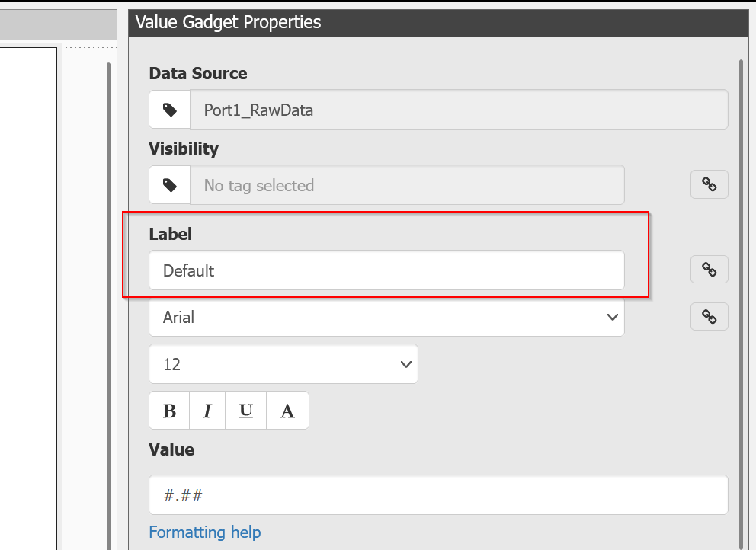Open the font color picker A button
This screenshot has width=756, height=550.
click(x=287, y=411)
